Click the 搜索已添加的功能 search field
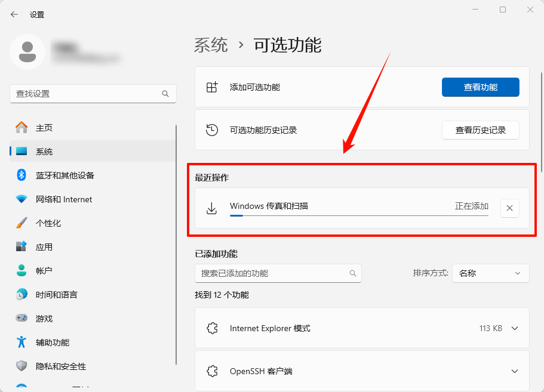The width and height of the screenshot is (544, 392). click(x=278, y=273)
